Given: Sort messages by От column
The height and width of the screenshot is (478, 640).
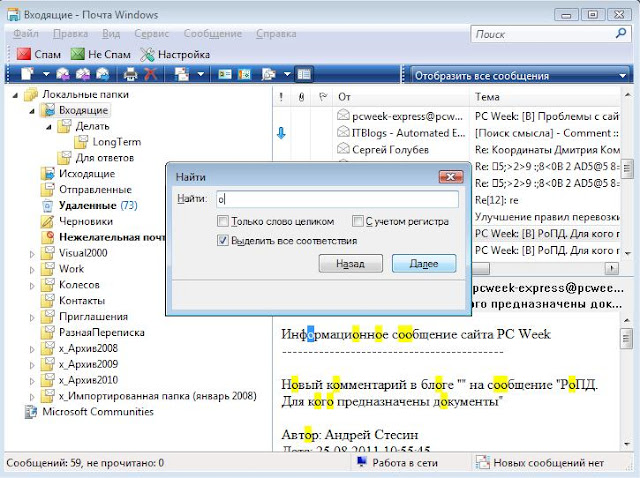Looking at the screenshot, I should (x=401, y=97).
